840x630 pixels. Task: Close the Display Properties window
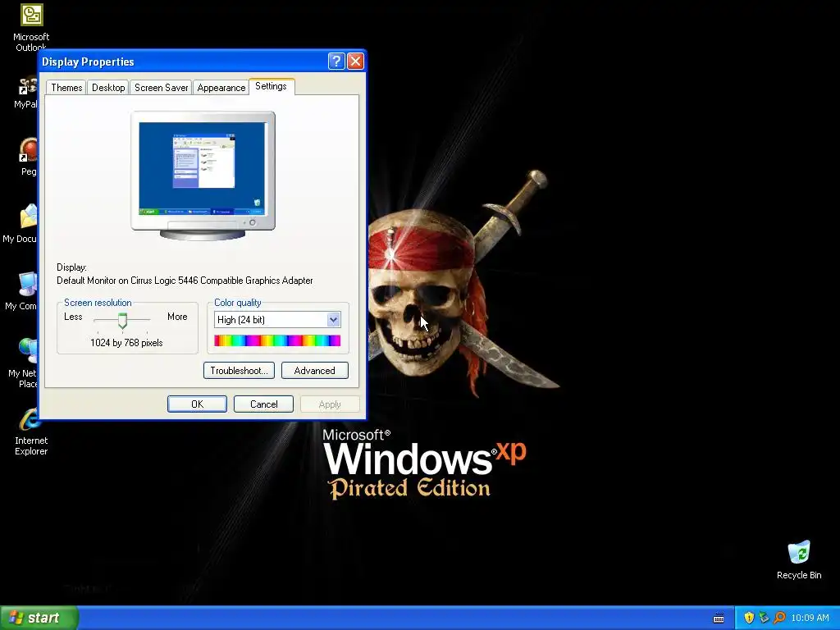[355, 61]
